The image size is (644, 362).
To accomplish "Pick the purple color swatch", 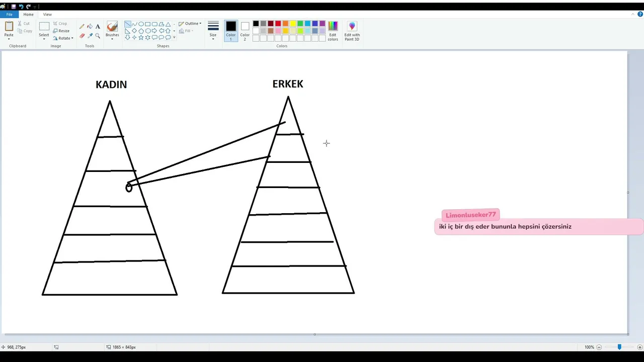I will tap(323, 24).
